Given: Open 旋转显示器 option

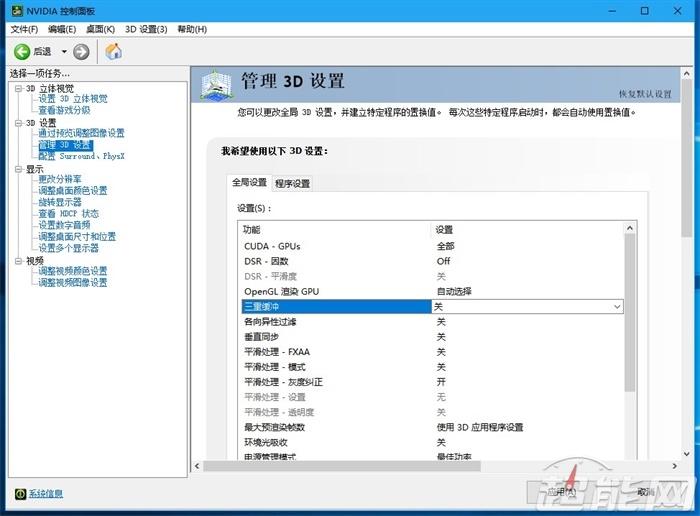Looking at the screenshot, I should (x=60, y=202).
